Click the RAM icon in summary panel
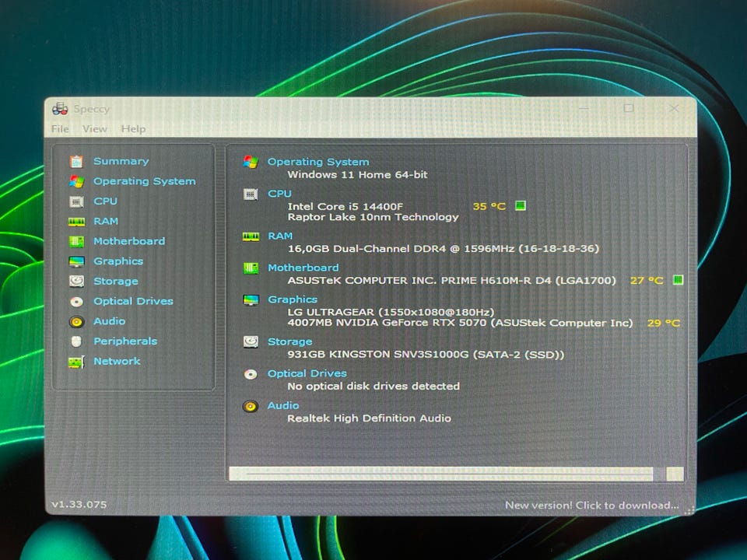This screenshot has width=747, height=560. pyautogui.click(x=251, y=236)
